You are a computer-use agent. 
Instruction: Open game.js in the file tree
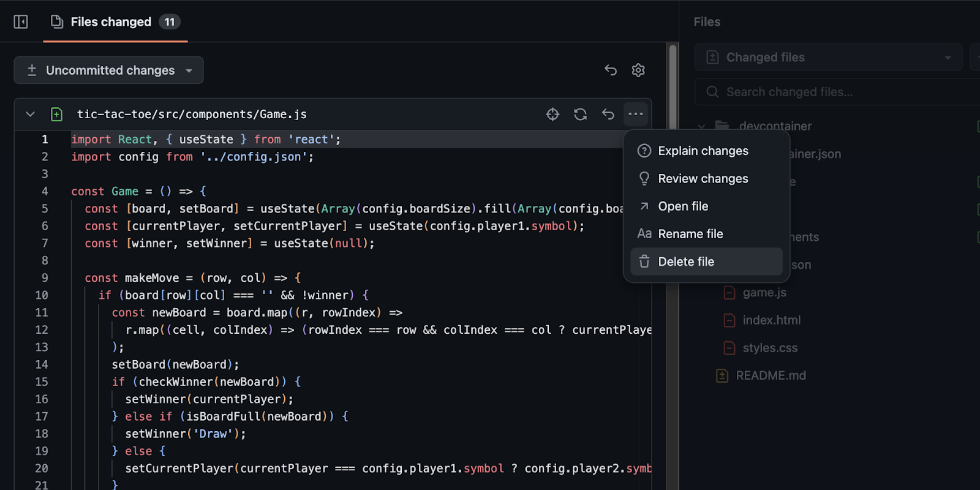pyautogui.click(x=764, y=292)
